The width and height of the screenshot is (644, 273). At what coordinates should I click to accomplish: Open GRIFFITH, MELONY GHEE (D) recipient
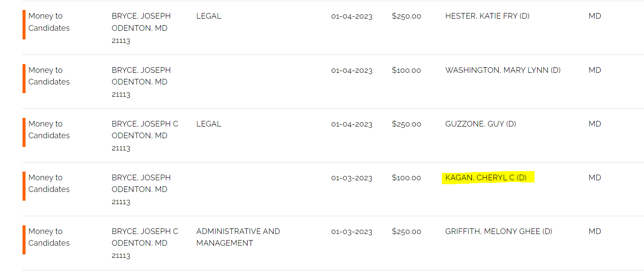499,231
